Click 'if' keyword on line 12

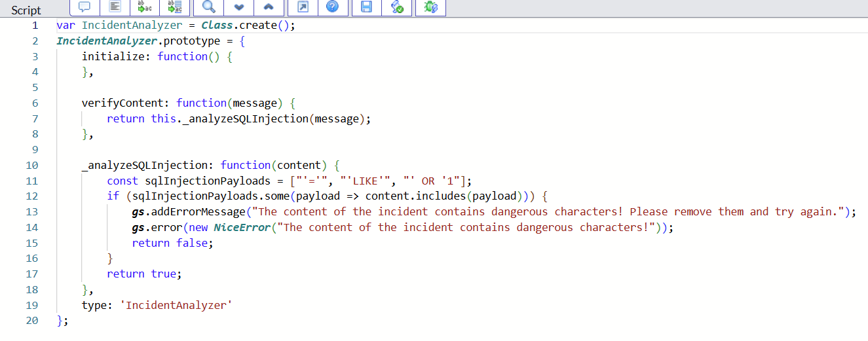click(113, 196)
